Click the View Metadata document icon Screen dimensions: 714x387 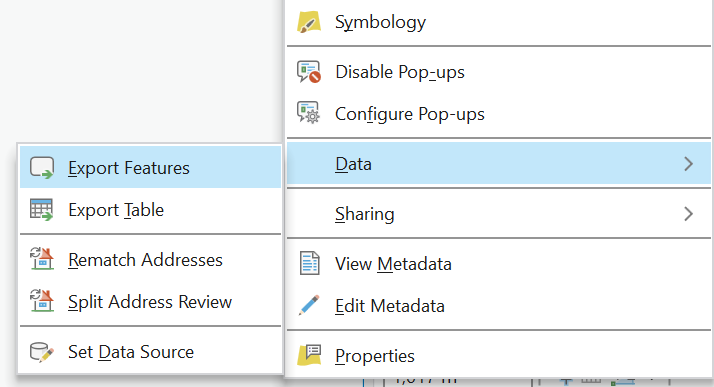tap(310, 263)
